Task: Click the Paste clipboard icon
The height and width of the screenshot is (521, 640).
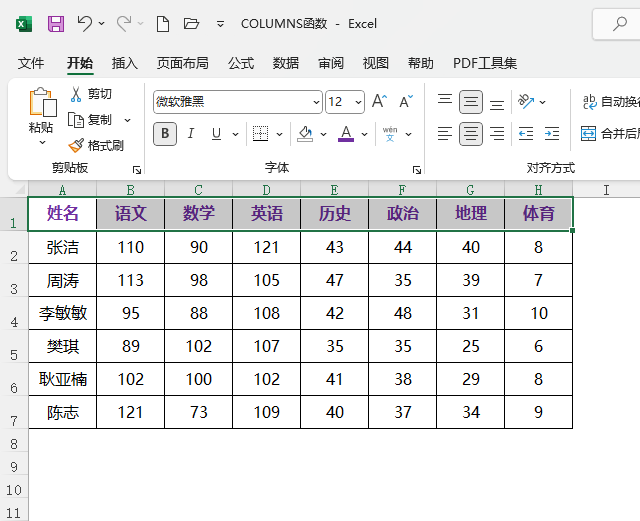Action: click(x=42, y=102)
